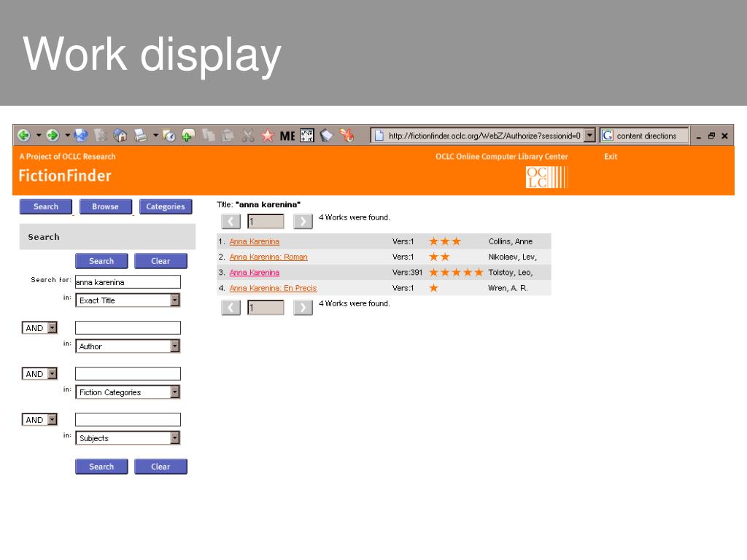Open the Fiction Categories dropdown
The image size is (747, 560).
click(128, 392)
